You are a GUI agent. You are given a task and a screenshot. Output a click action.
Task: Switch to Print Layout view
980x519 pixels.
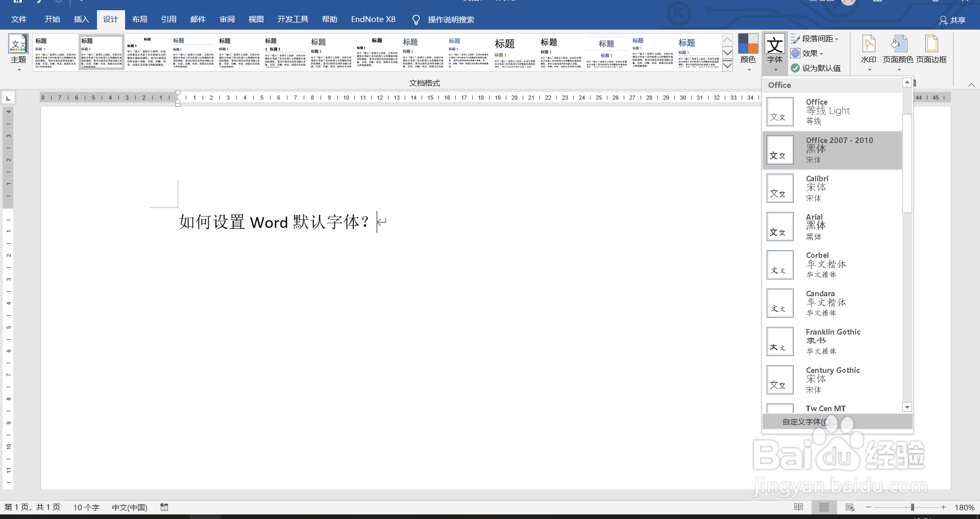click(824, 507)
